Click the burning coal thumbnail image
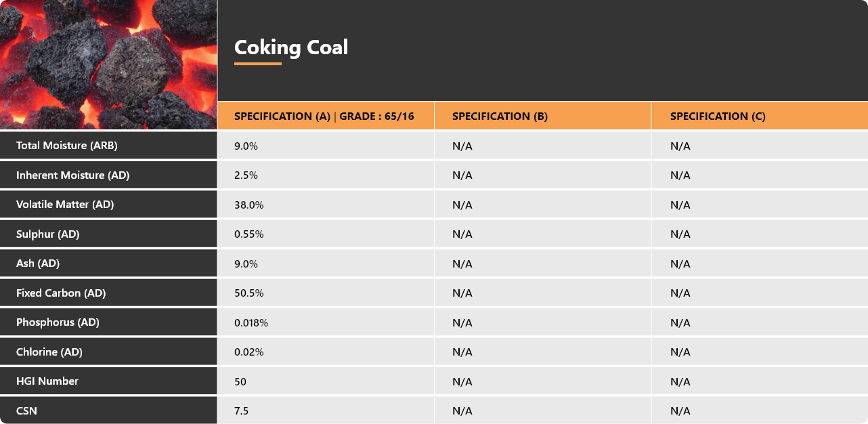 (x=108, y=64)
